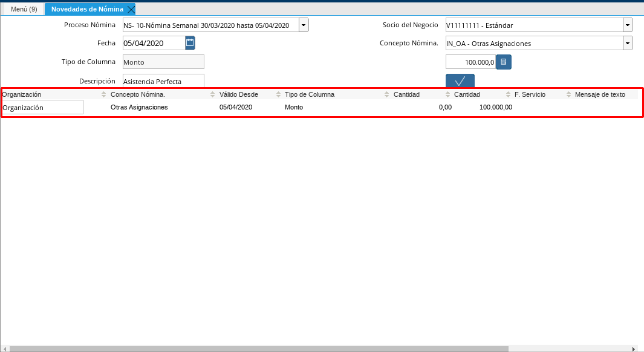Open the calculator icon beside amount field

point(504,62)
